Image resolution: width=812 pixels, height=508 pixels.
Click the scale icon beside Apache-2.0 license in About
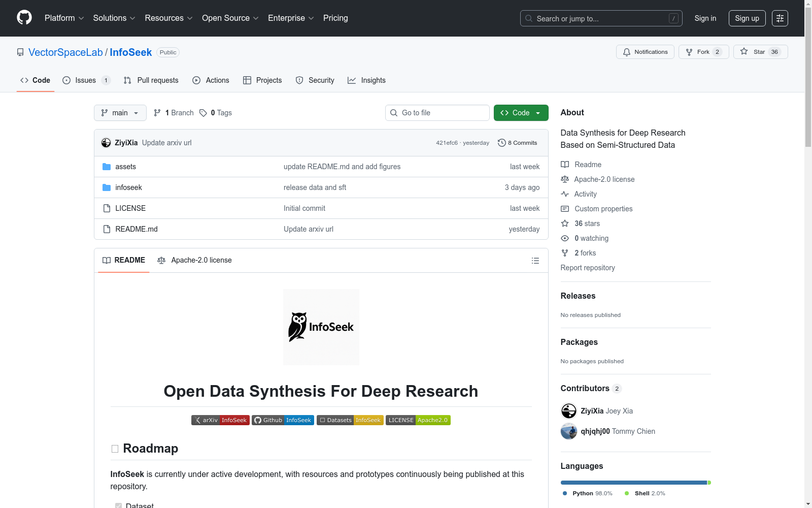(x=565, y=179)
